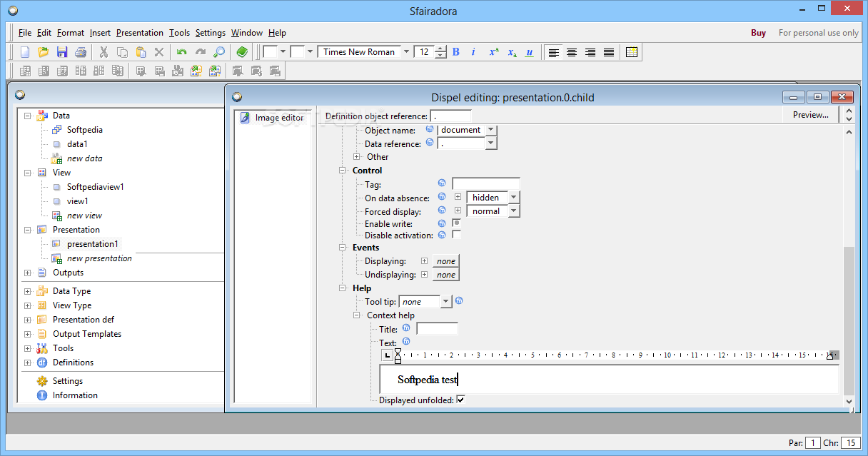868x456 pixels.
Task: Click the Cut scissors icon
Action: pyautogui.click(x=104, y=52)
